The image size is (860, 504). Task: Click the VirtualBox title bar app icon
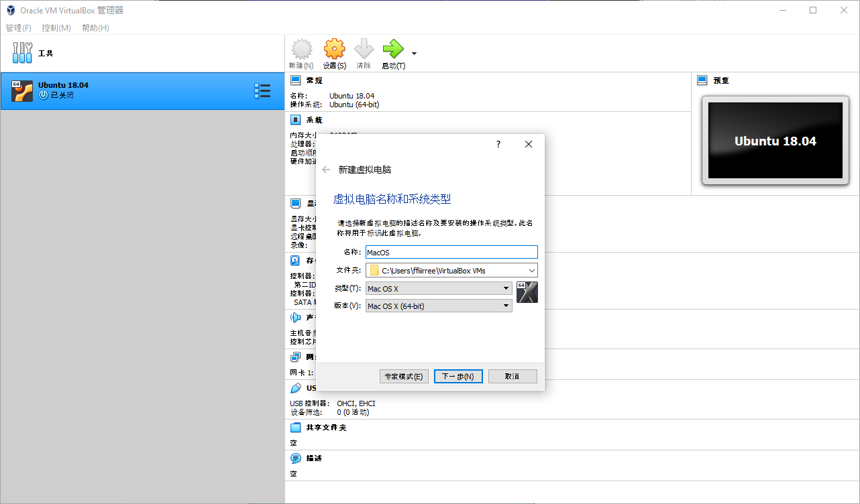pos(11,10)
